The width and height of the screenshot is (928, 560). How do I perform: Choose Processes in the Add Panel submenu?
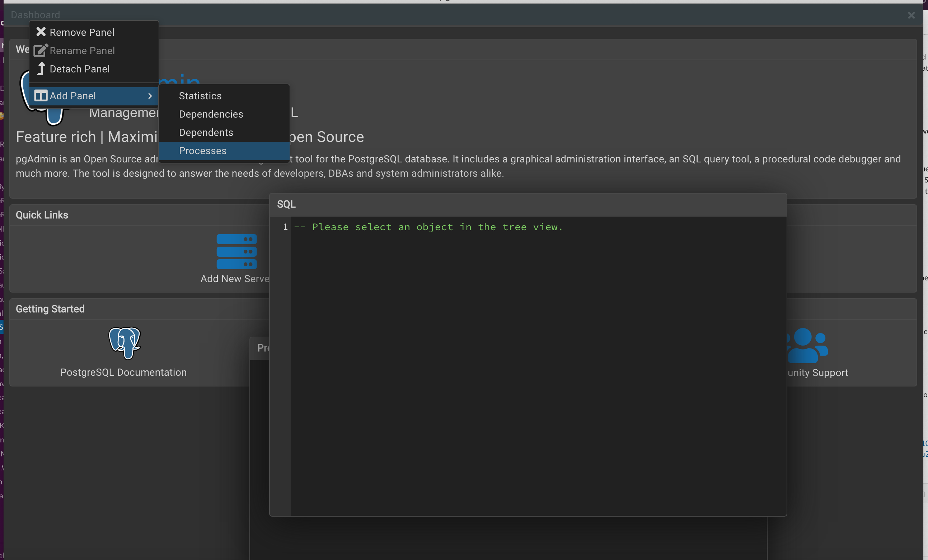(x=203, y=151)
